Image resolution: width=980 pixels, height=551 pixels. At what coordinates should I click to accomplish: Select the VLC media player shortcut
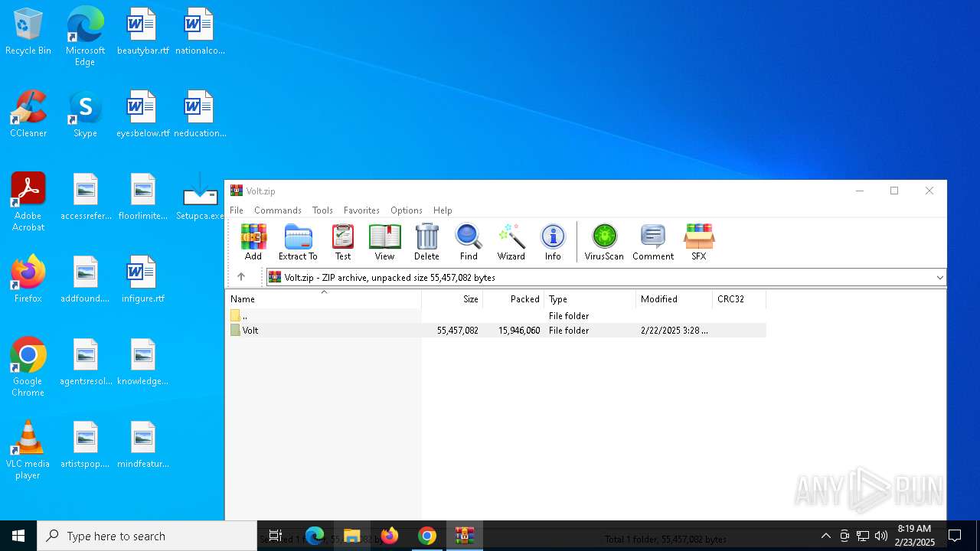point(28,449)
